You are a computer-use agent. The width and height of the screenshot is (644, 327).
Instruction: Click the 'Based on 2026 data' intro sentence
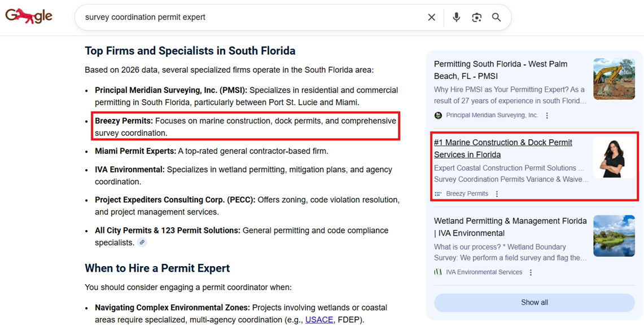pyautogui.click(x=230, y=70)
